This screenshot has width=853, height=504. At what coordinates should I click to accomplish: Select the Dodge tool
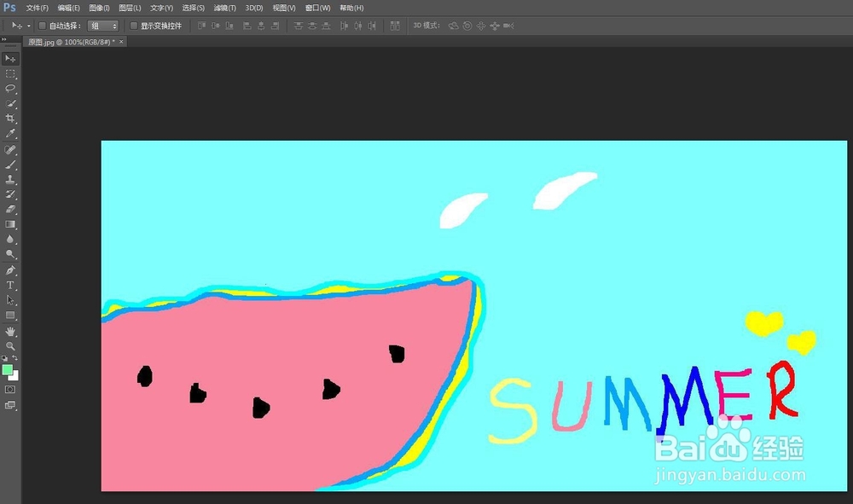pyautogui.click(x=10, y=254)
